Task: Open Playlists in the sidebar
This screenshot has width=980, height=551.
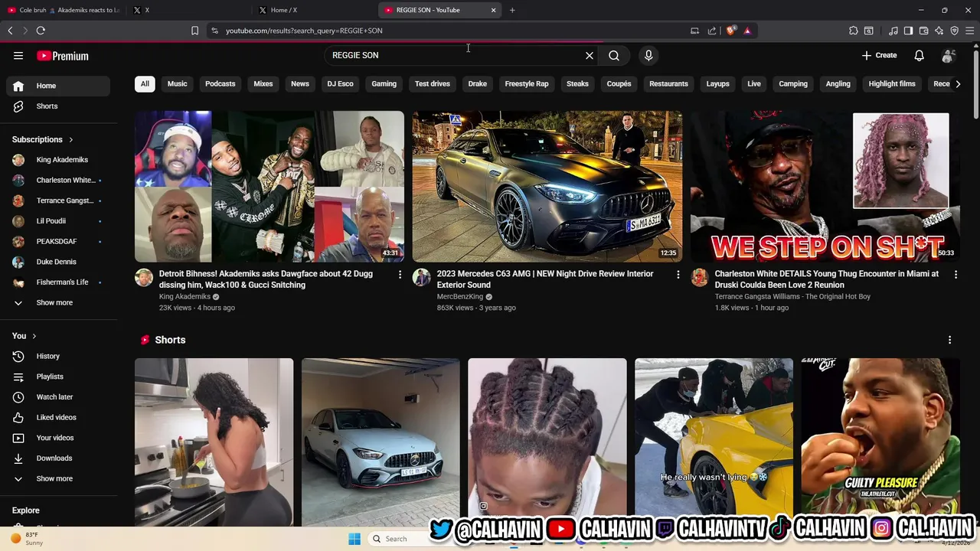Action: tap(58, 377)
